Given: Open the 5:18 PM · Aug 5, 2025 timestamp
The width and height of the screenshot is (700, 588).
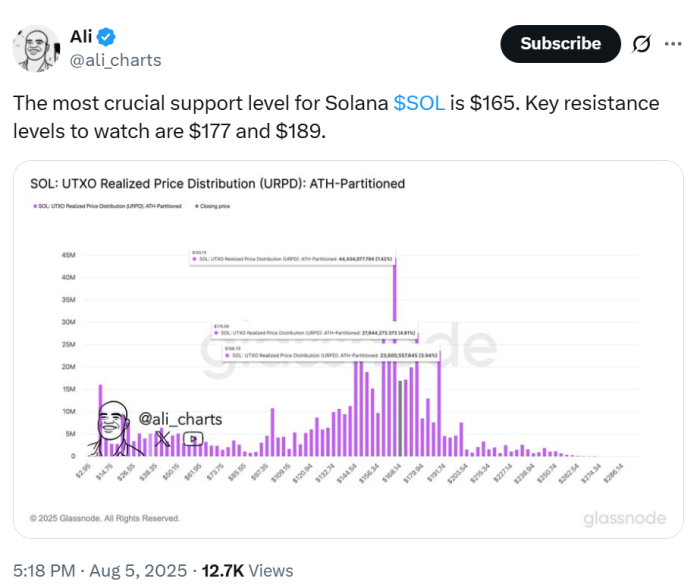Looking at the screenshot, I should click(x=100, y=571).
